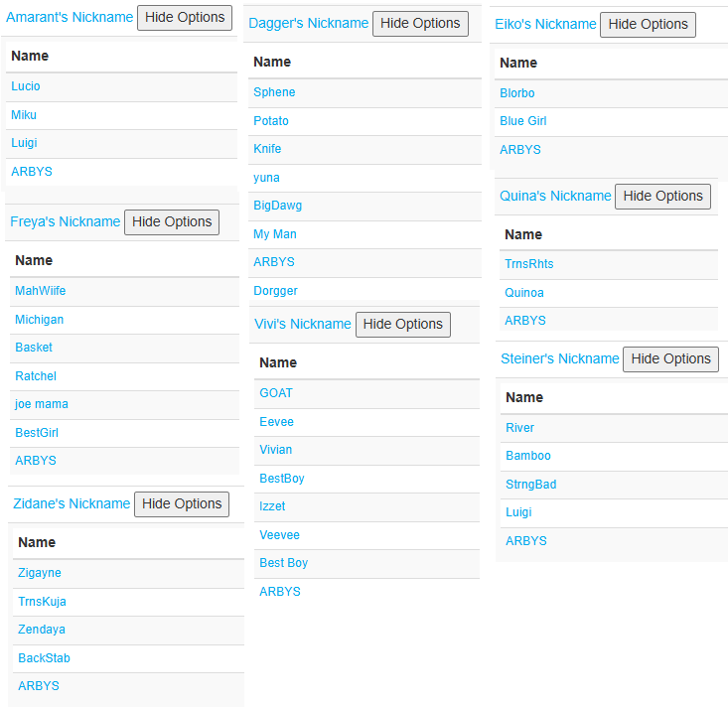Open the Amarant's Nickname heading link
Screen dimensions: 728x707
coord(70,17)
